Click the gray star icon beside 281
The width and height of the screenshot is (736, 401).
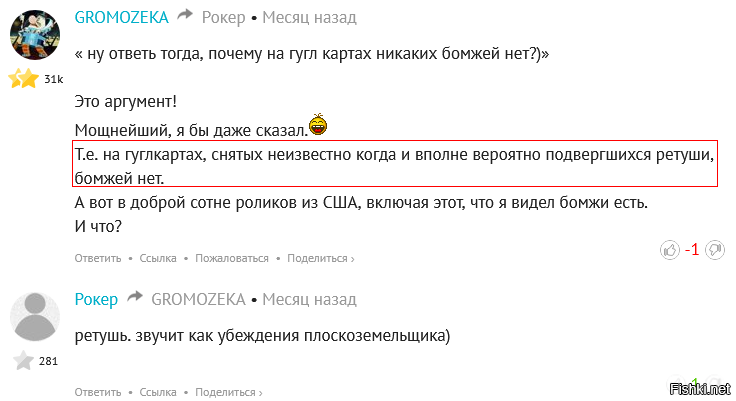click(23, 361)
